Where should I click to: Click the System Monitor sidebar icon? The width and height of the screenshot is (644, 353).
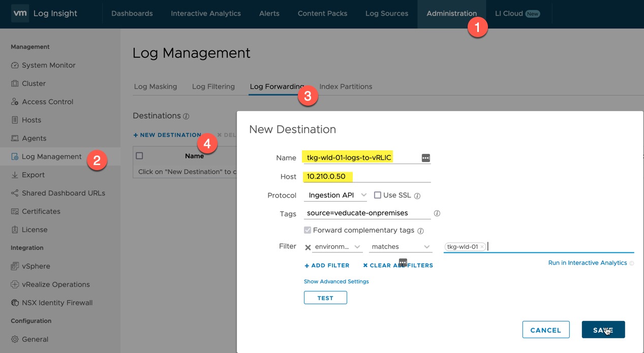tap(15, 66)
